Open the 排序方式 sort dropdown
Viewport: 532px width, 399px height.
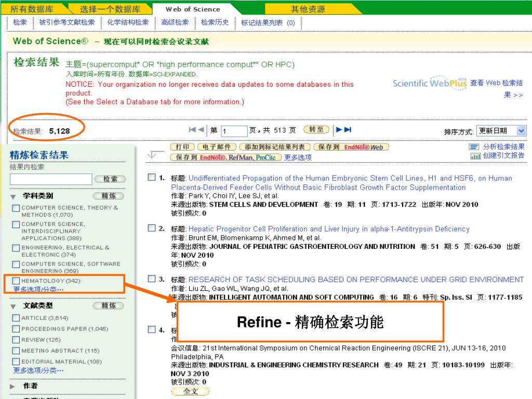pos(501,130)
